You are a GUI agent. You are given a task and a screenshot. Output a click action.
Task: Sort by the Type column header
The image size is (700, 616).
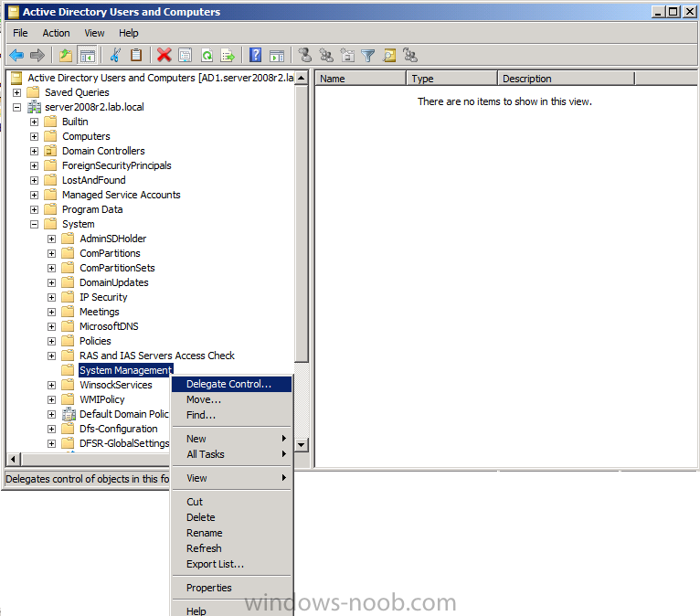tap(451, 79)
